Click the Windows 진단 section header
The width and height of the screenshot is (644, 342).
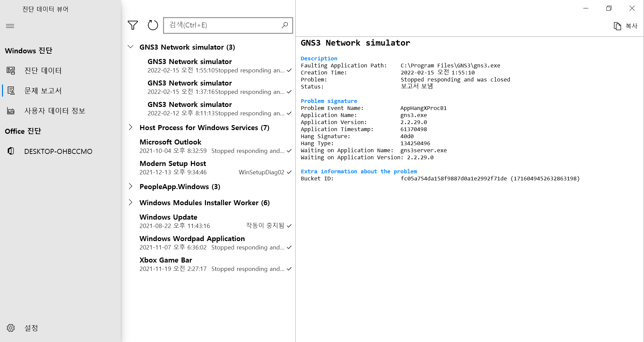point(29,51)
